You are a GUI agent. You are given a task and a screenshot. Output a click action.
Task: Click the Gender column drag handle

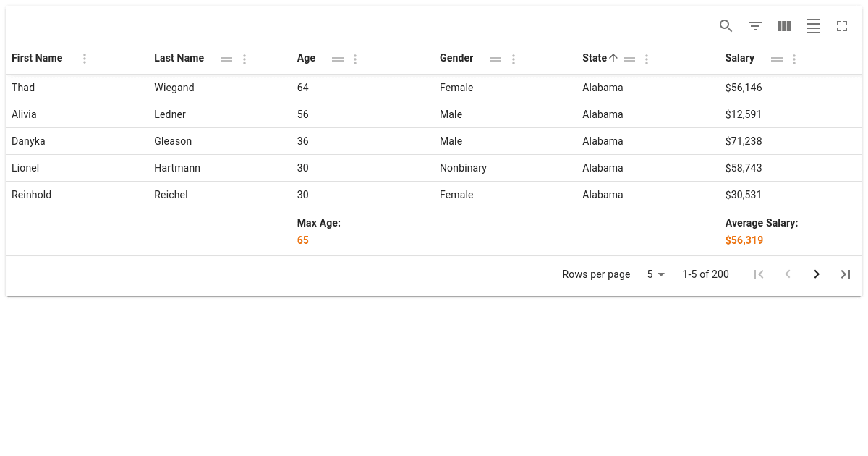(x=495, y=59)
